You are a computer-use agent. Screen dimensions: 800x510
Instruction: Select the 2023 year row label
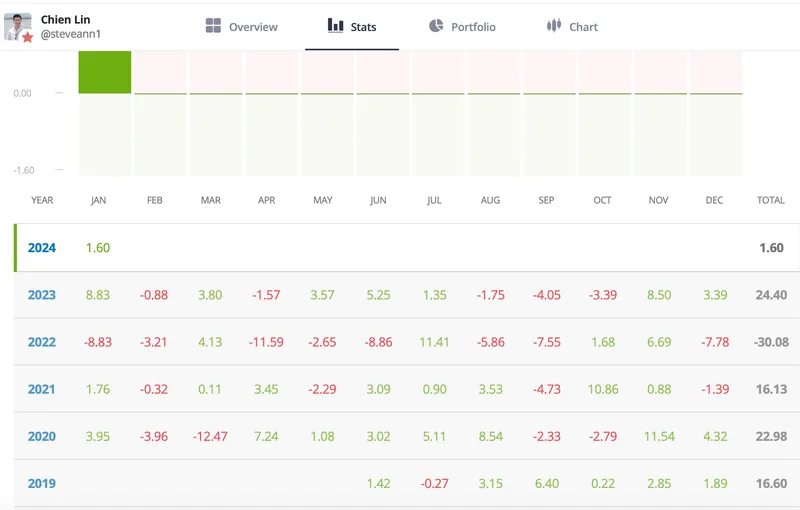(x=42, y=295)
